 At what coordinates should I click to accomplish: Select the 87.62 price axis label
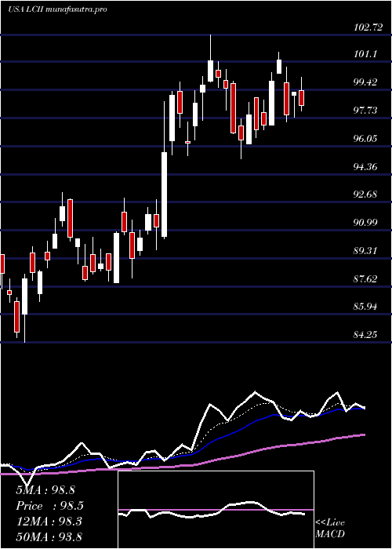click(365, 279)
